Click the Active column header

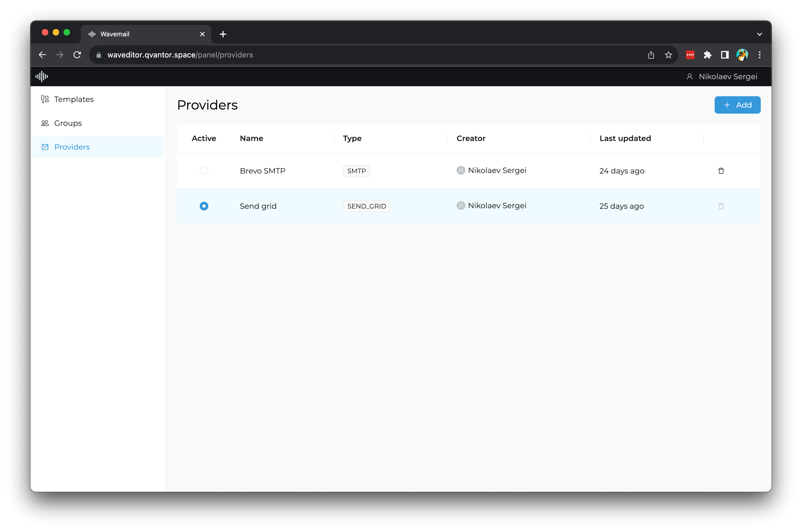[x=204, y=138]
